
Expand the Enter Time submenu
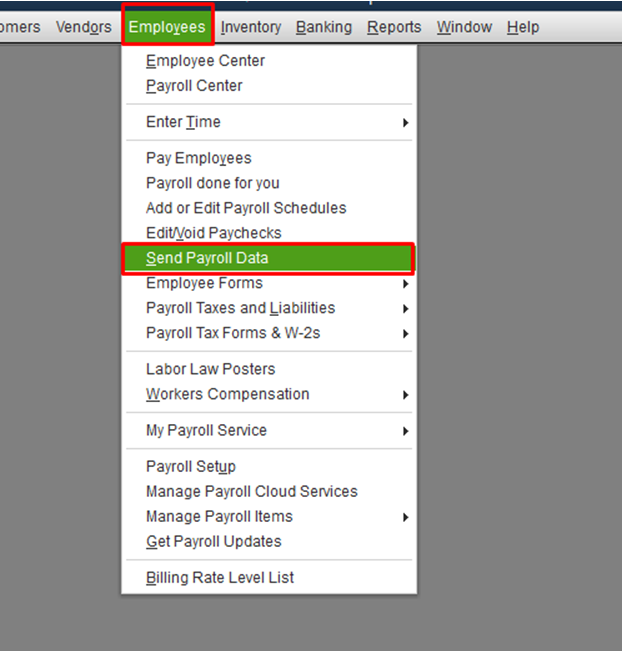(269, 122)
